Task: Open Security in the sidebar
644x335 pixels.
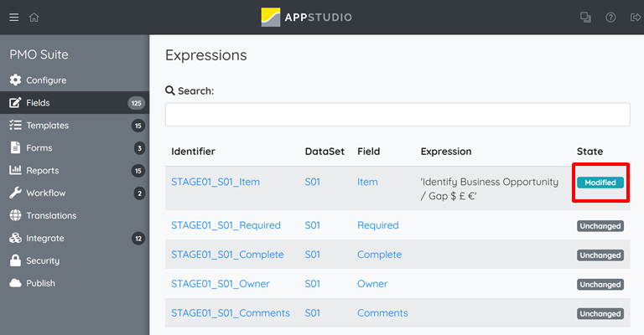Action: (75, 260)
